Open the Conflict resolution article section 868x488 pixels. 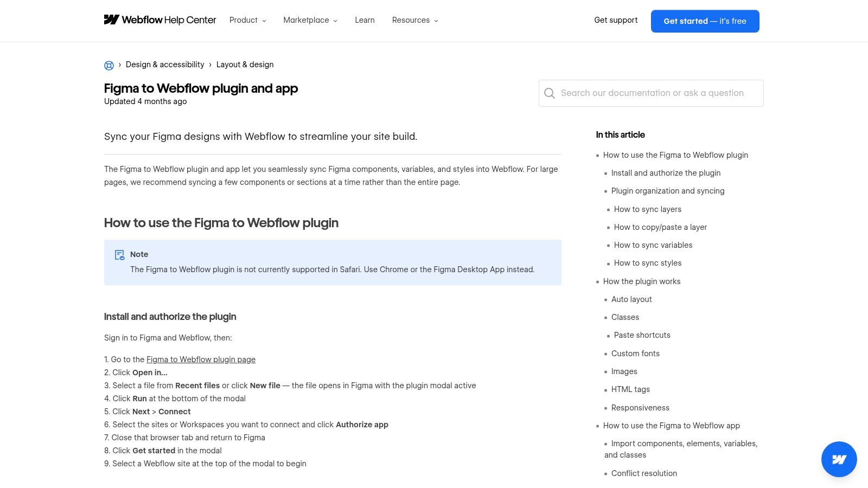(644, 473)
